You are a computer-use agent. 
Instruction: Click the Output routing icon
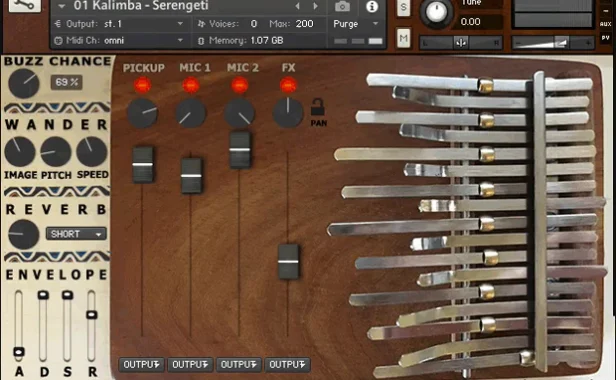point(58,24)
